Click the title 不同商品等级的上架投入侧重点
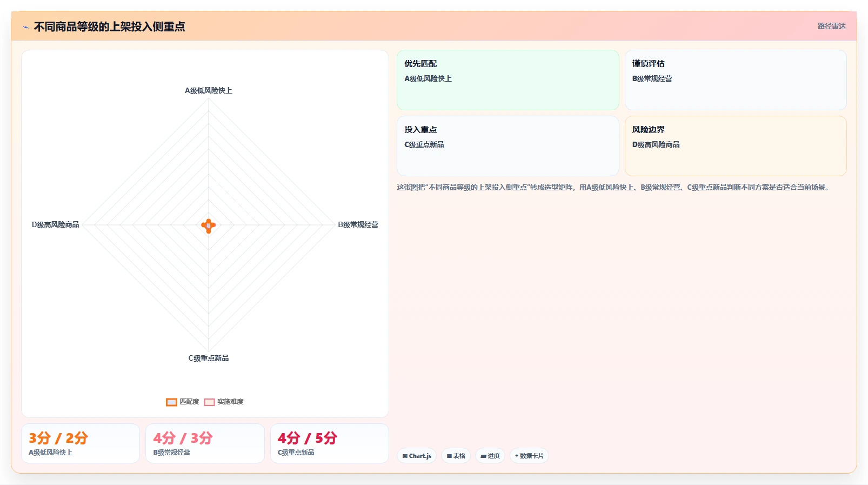The image size is (868, 485). pyautogui.click(x=109, y=26)
